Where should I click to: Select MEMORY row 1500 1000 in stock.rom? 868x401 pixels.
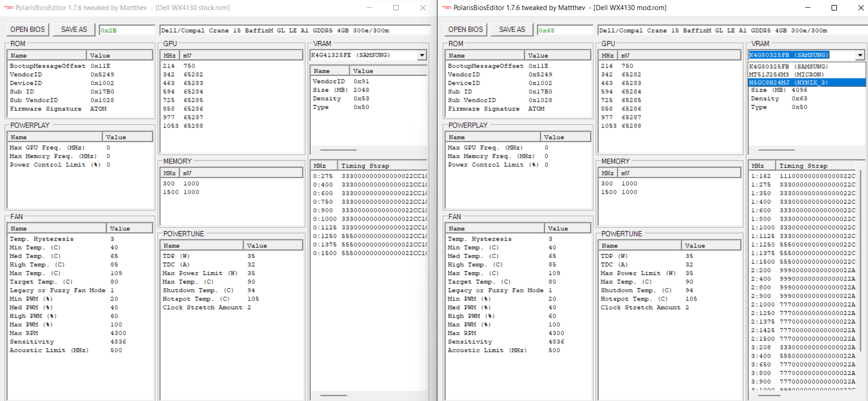coord(231,192)
